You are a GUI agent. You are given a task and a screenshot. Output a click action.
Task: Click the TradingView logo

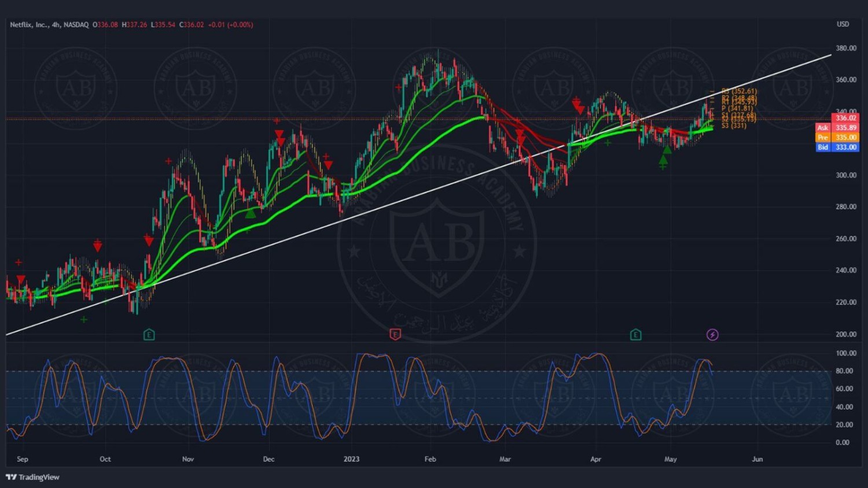32,477
